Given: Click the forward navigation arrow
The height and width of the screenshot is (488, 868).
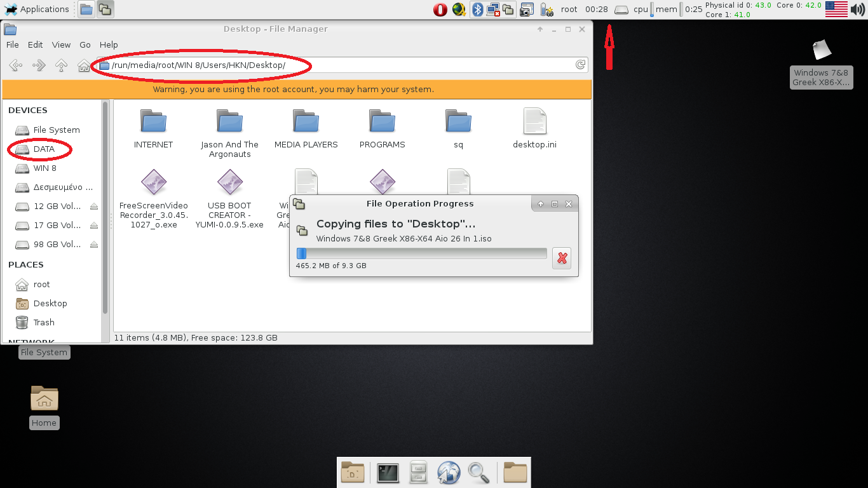Looking at the screenshot, I should (39, 65).
